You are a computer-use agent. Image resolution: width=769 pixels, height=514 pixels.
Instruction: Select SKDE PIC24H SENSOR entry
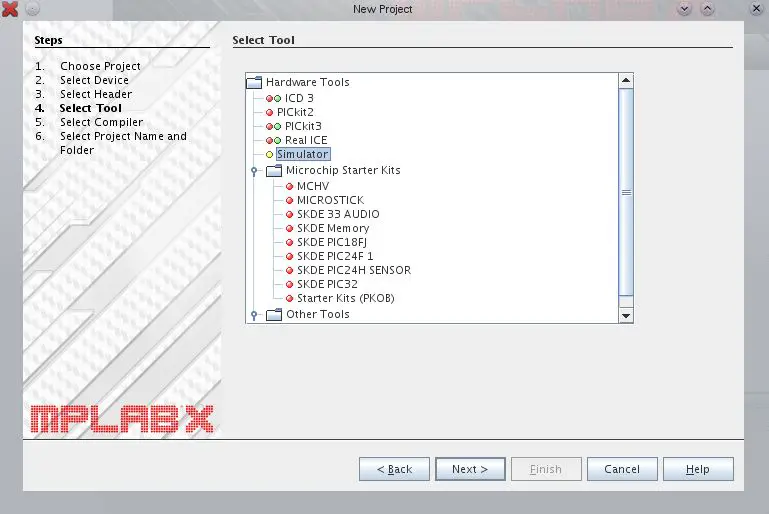click(354, 270)
